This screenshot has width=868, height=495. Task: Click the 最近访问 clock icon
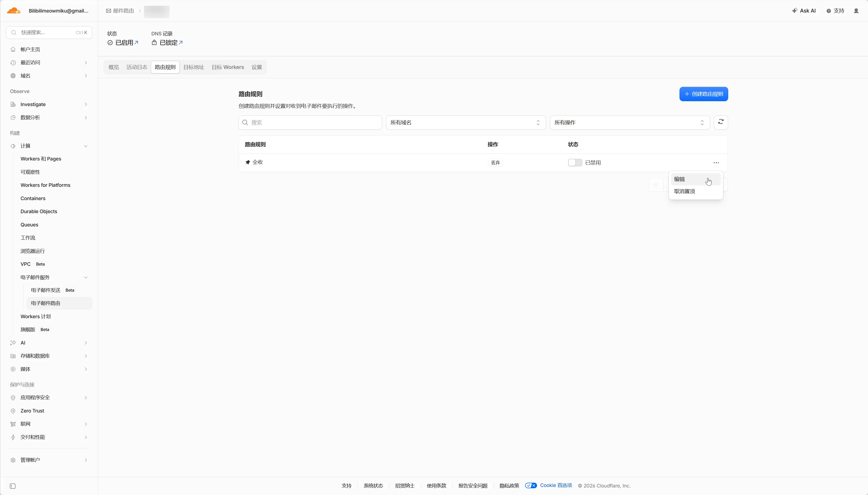pyautogui.click(x=13, y=62)
